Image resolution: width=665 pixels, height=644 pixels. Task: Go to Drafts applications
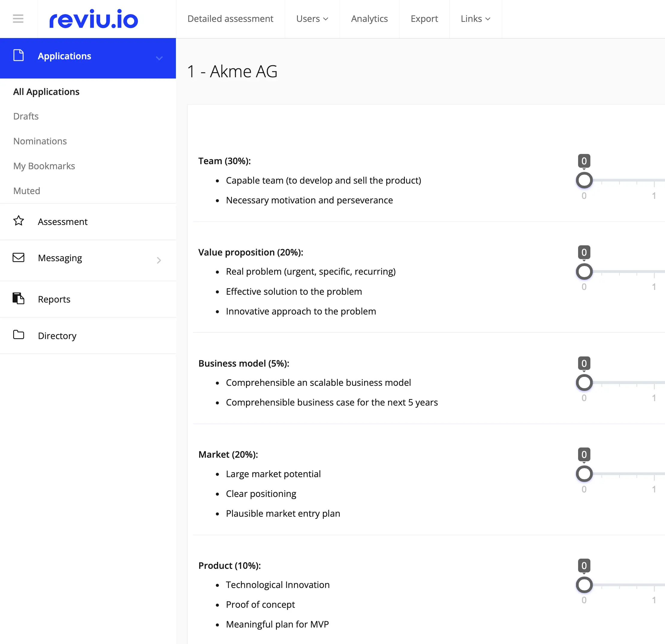tap(26, 116)
